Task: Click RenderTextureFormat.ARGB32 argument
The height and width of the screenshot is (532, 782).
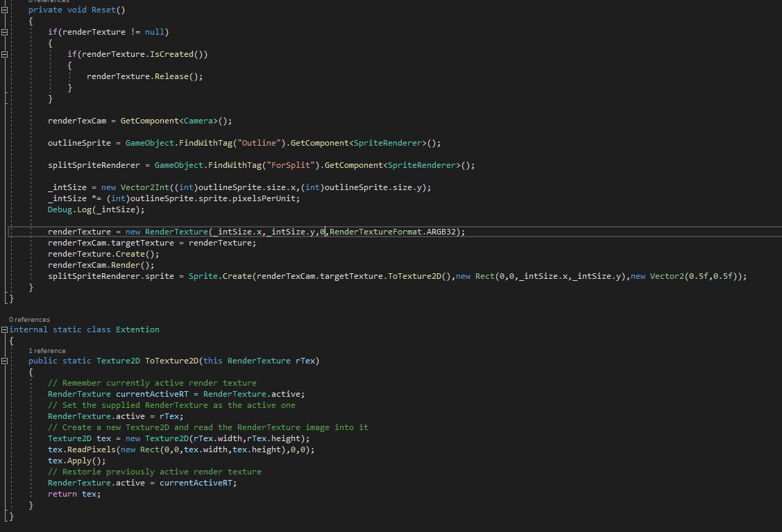Action: click(393, 232)
